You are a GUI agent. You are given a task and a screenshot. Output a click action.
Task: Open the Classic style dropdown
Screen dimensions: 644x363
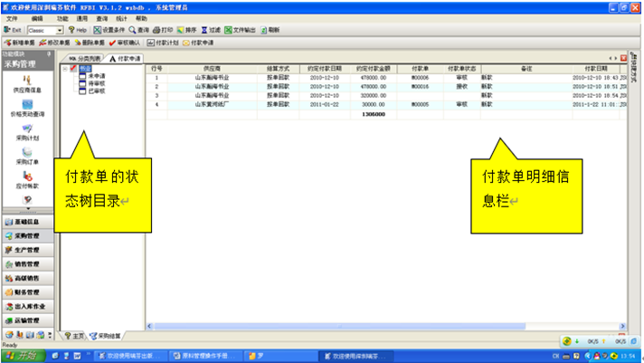60,30
